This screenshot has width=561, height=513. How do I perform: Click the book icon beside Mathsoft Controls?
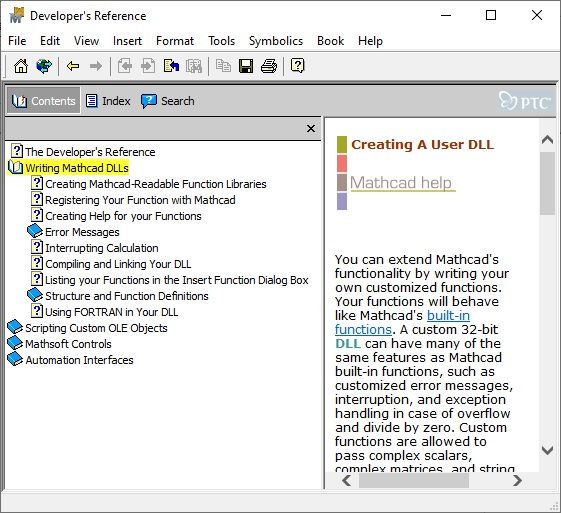click(15, 343)
